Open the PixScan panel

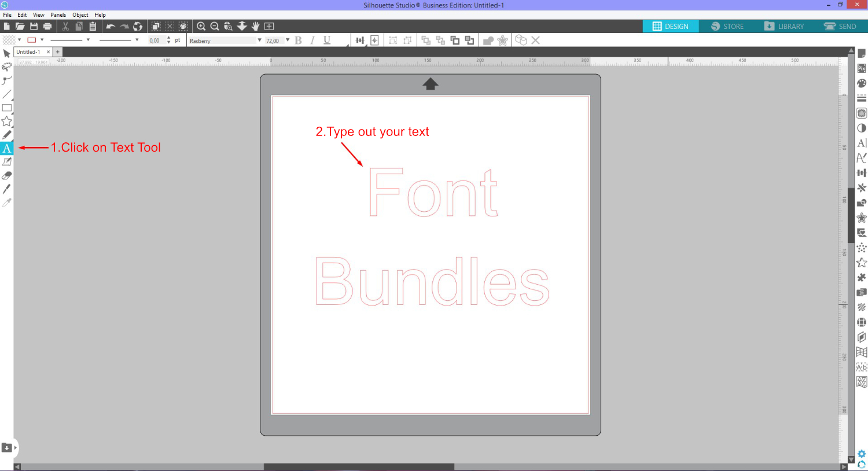click(862, 68)
